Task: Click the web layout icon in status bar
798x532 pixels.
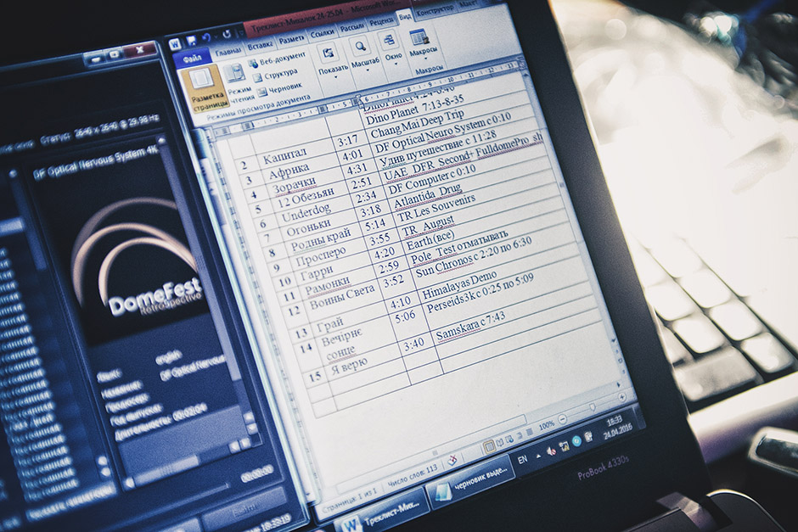Action: coord(510,440)
